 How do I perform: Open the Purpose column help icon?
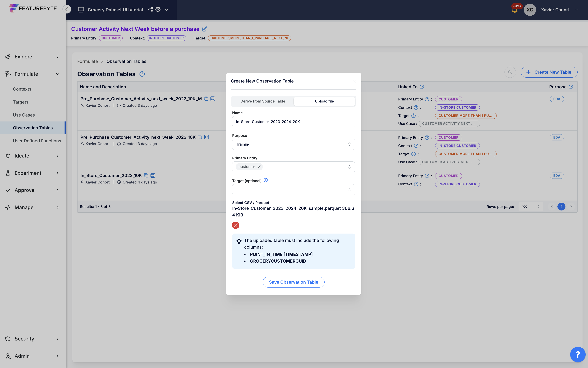pos(571,87)
